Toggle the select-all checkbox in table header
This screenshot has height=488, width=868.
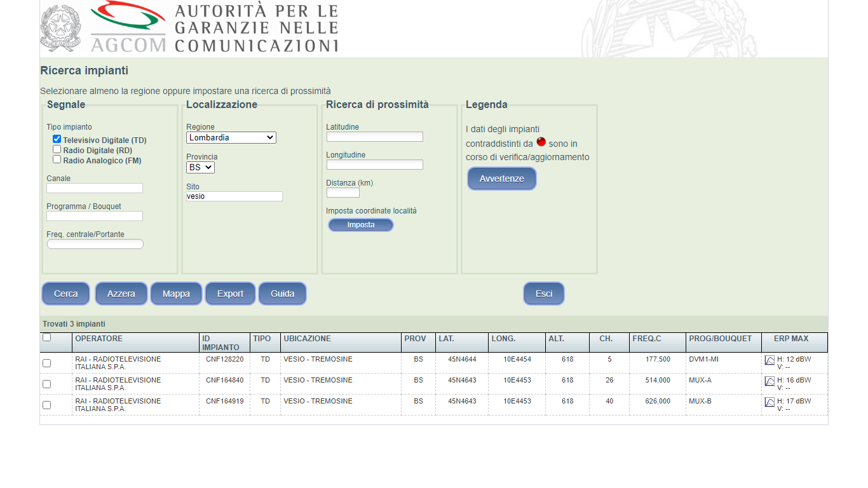point(46,337)
